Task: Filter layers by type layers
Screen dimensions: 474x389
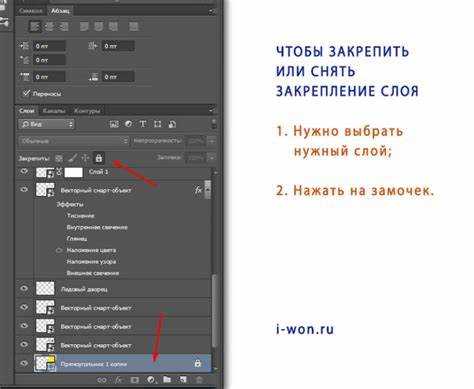Action: 143,124
